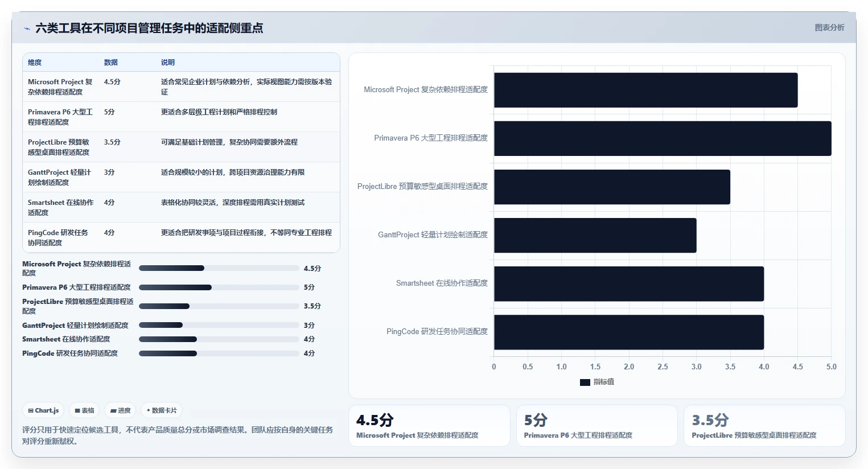Click the icon beside the dashboard title
Image resolution: width=868 pixels, height=469 pixels.
coord(27,28)
